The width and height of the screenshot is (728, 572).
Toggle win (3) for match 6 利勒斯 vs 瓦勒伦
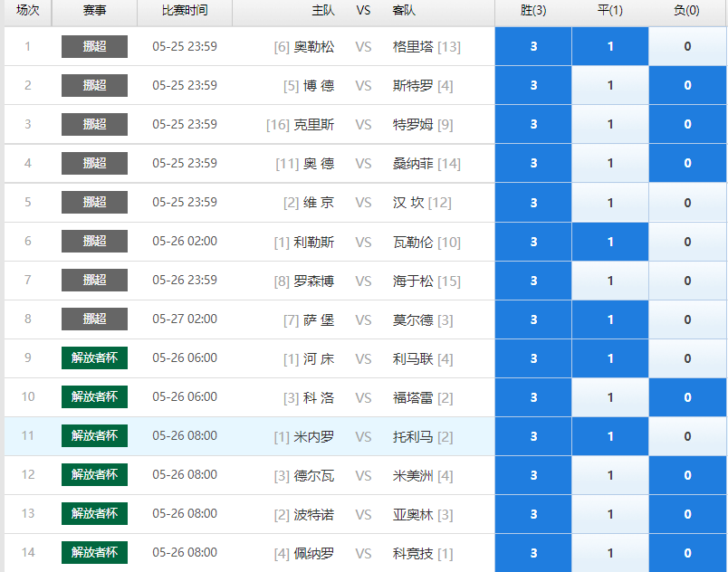[x=533, y=242]
